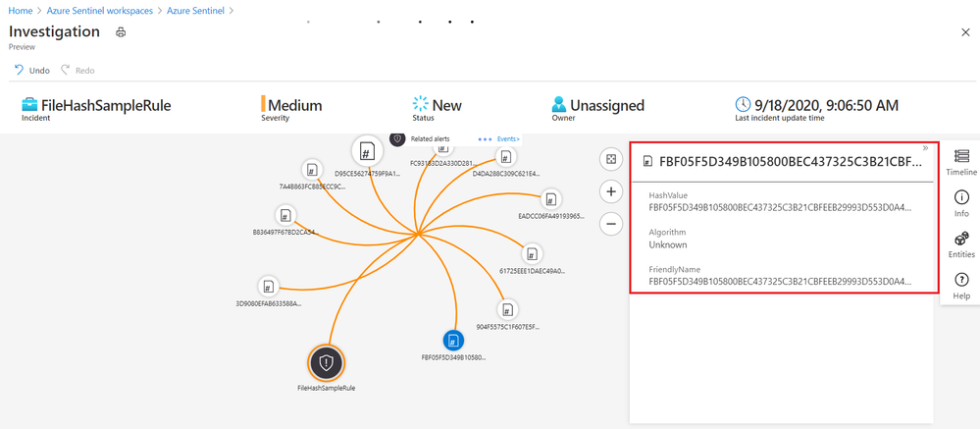The height and width of the screenshot is (429, 980).
Task: Open the Azure Sentinel workspaces breadcrumb
Action: pos(100,11)
